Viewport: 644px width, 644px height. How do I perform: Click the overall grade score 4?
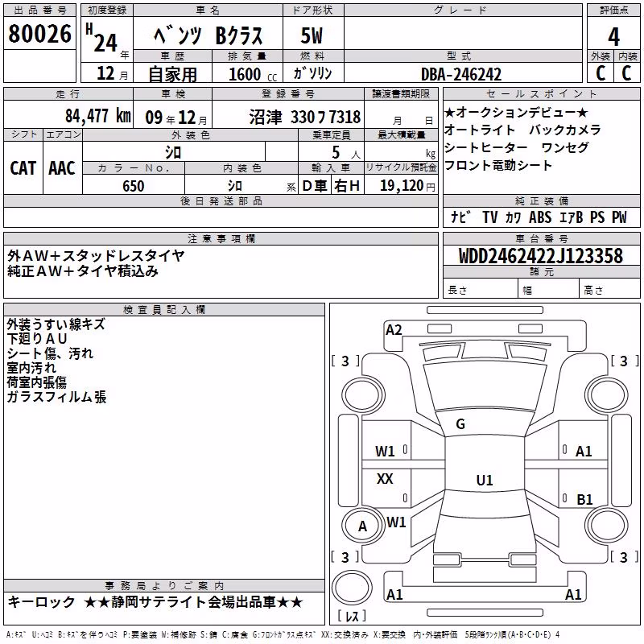click(613, 36)
